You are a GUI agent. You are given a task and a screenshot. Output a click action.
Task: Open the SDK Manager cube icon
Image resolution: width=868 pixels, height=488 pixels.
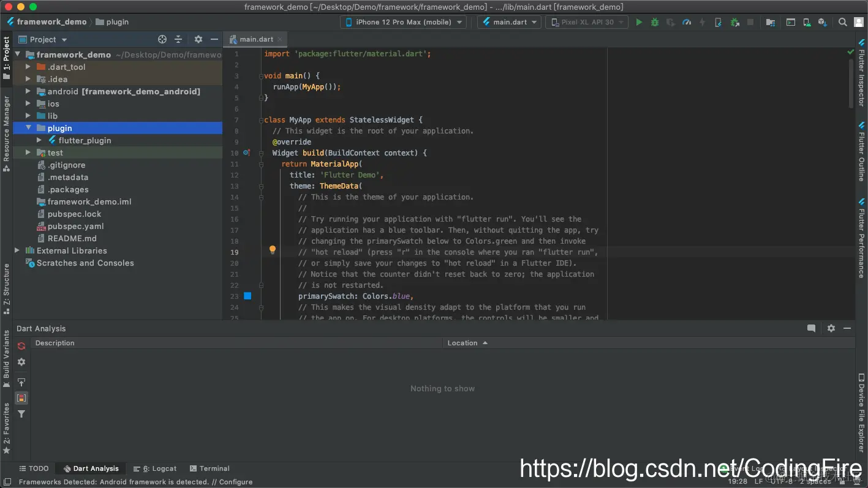coord(822,22)
